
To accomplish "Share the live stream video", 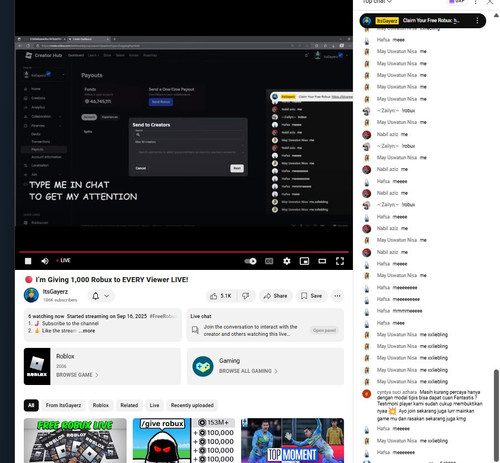I will click(275, 296).
